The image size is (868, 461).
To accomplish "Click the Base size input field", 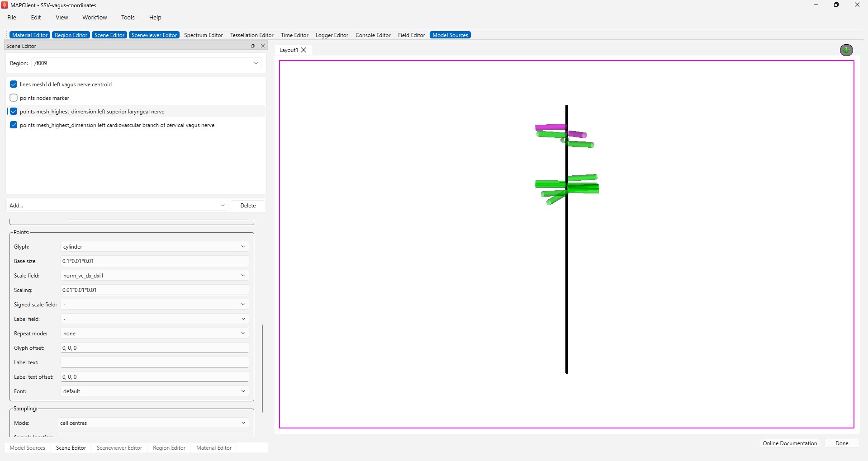I will pyautogui.click(x=154, y=261).
